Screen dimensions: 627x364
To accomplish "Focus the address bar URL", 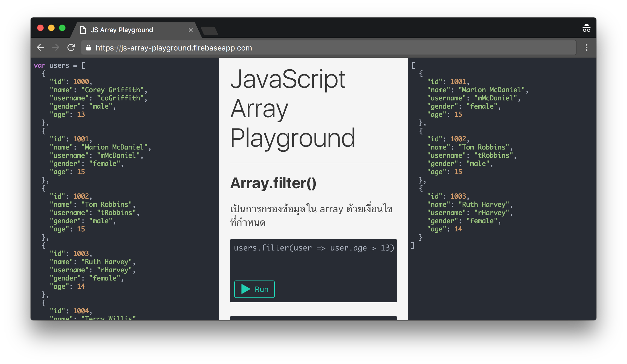I will tap(174, 48).
